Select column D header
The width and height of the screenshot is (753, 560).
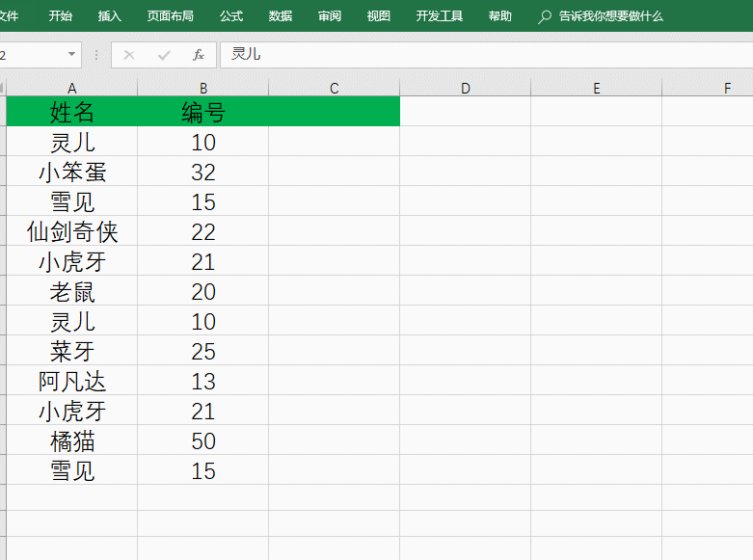point(466,88)
